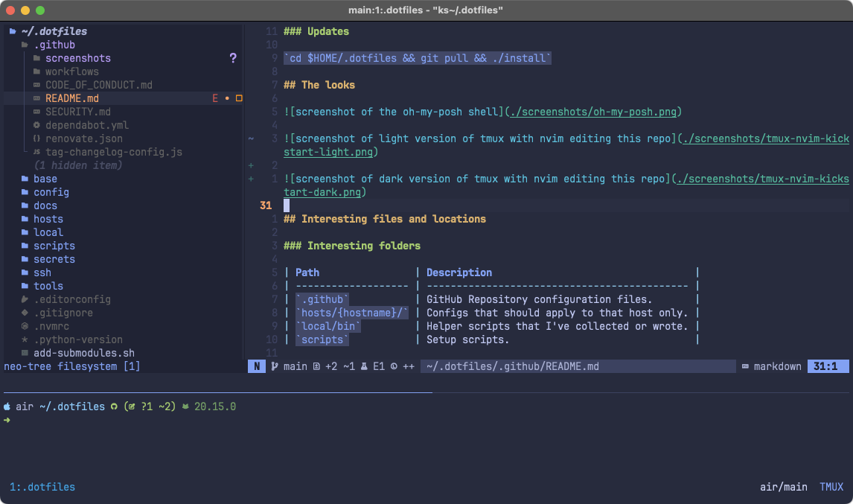This screenshot has width=853, height=504.
Task: Click the Apple logo in the shell prompt
Action: click(7, 406)
